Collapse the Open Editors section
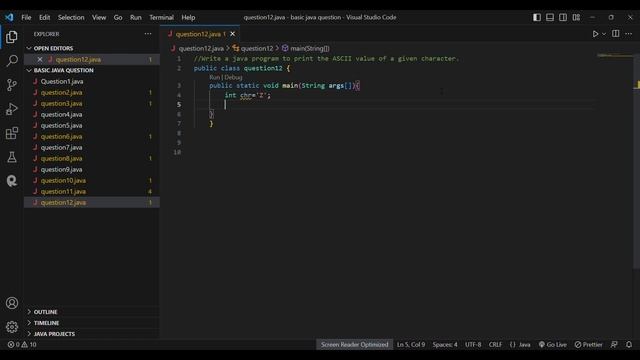 (91, 48)
